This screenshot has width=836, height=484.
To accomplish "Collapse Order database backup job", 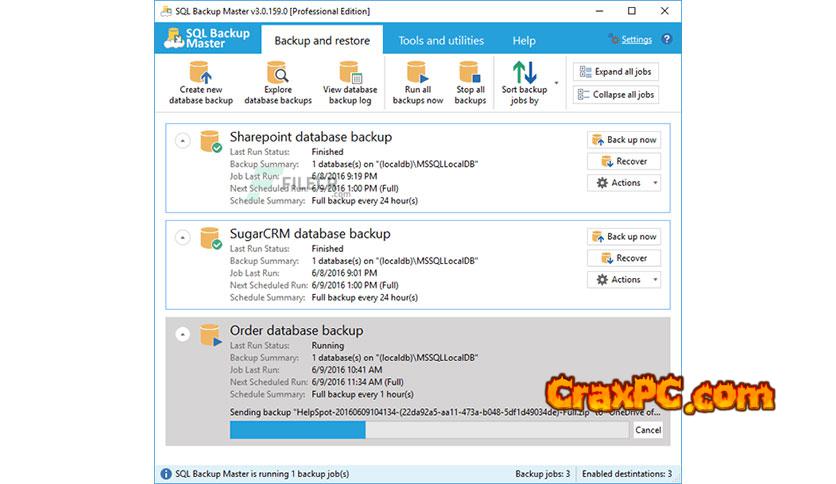I will click(x=182, y=334).
